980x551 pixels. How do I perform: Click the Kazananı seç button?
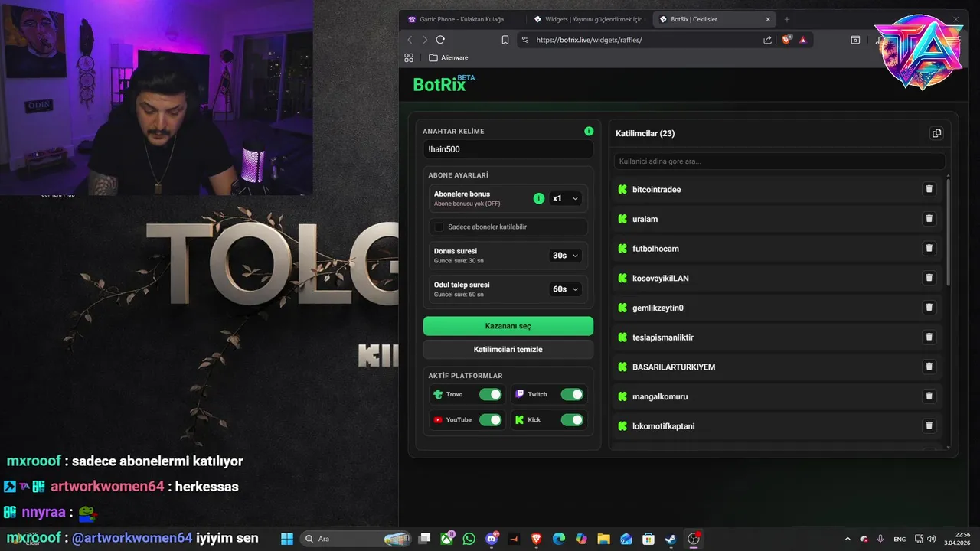click(508, 326)
